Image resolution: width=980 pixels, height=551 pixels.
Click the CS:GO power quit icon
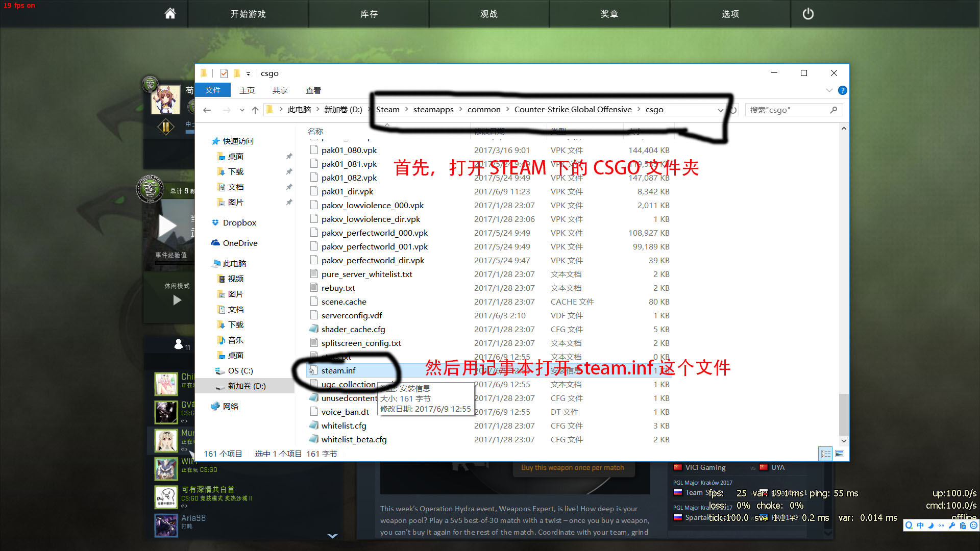click(808, 14)
